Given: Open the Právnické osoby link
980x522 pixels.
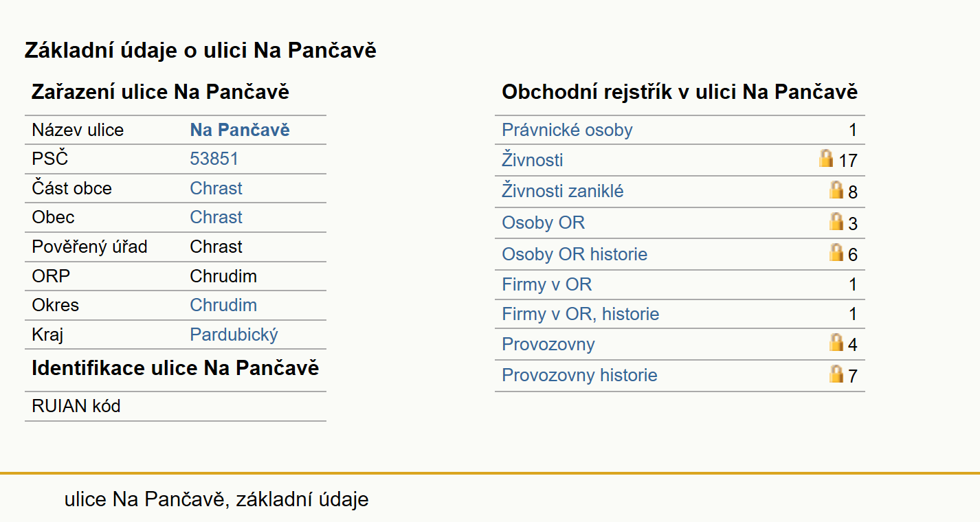Looking at the screenshot, I should coord(567,130).
